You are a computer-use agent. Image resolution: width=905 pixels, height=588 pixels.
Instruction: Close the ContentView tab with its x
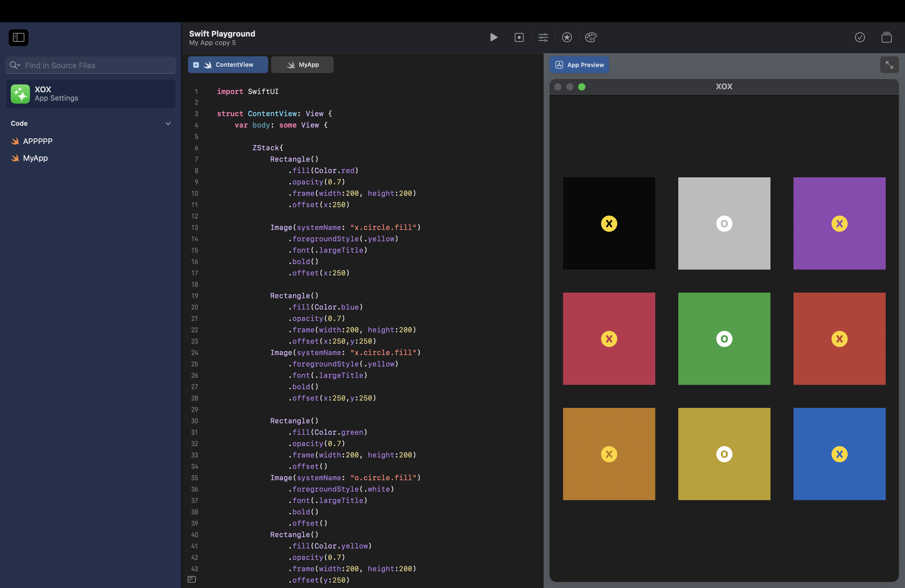coord(196,65)
